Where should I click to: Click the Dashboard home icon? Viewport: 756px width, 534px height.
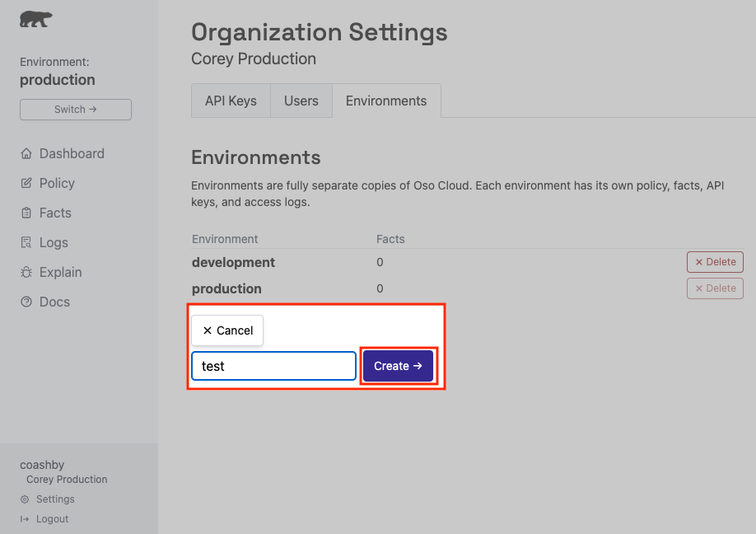pos(26,154)
